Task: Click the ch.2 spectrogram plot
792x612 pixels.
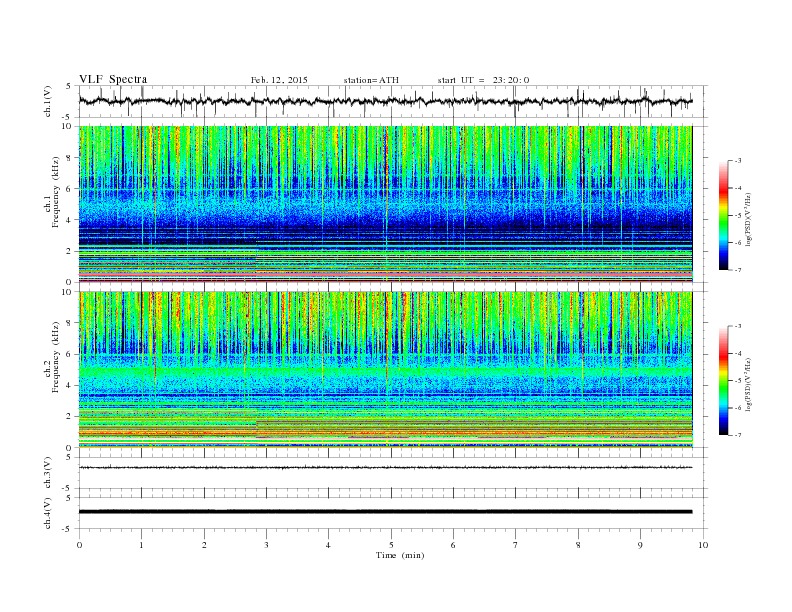Action: pyautogui.click(x=385, y=370)
